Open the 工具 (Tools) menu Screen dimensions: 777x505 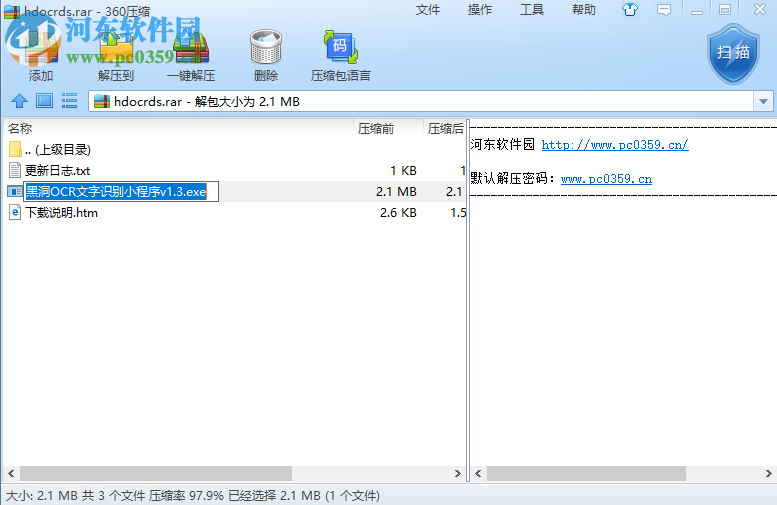pyautogui.click(x=532, y=9)
